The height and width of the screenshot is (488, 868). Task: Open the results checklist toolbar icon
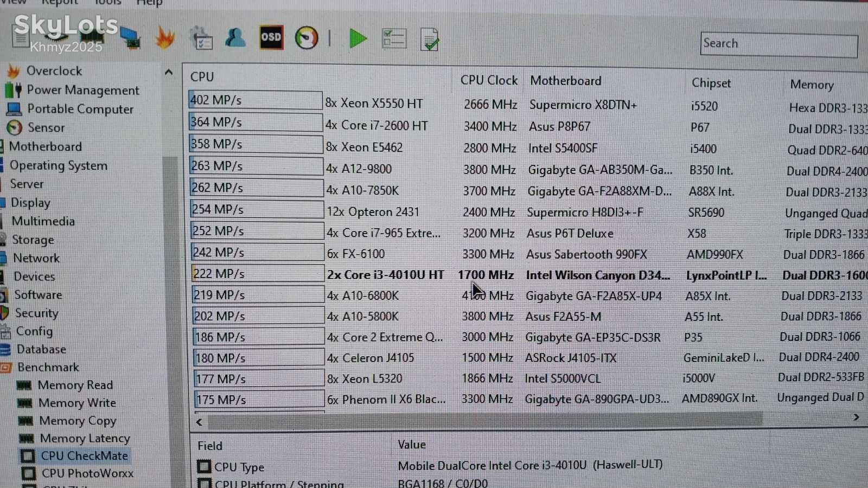click(x=394, y=38)
